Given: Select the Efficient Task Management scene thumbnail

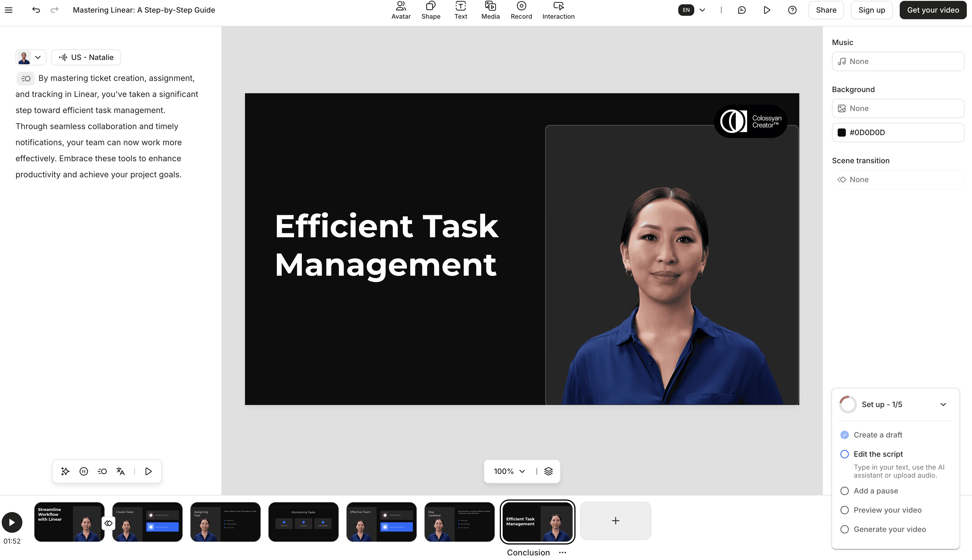Looking at the screenshot, I should tap(538, 522).
